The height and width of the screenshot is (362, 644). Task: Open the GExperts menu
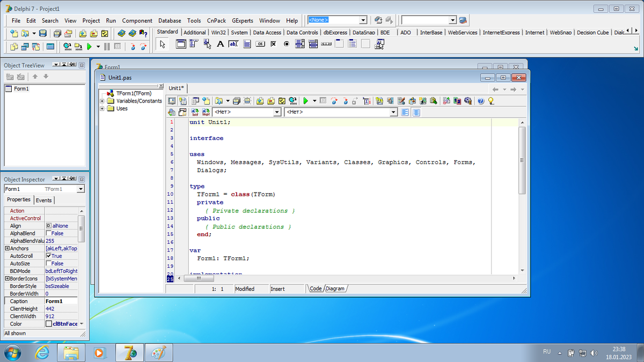pyautogui.click(x=243, y=20)
